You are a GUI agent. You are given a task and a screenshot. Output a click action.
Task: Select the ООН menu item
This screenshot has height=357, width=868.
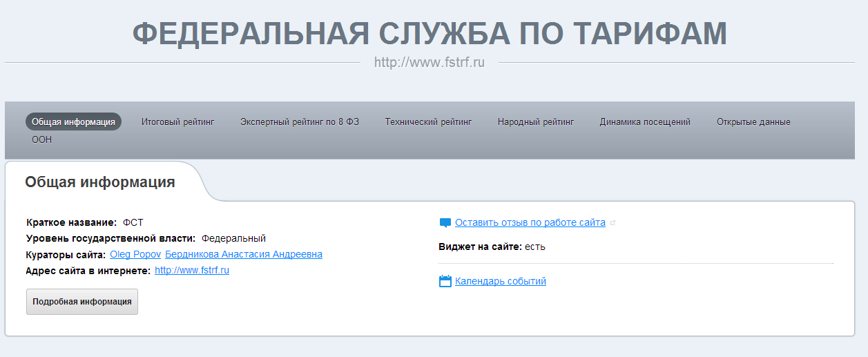pyautogui.click(x=41, y=140)
